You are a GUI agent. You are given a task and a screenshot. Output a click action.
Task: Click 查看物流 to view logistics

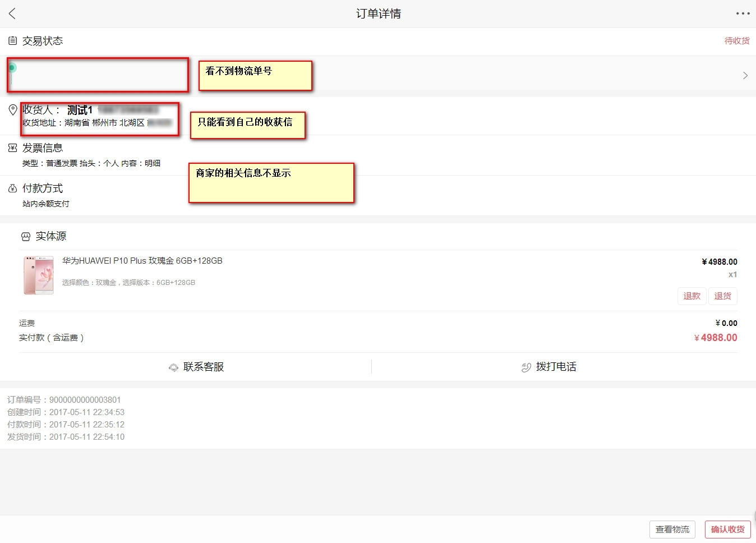[x=672, y=530]
